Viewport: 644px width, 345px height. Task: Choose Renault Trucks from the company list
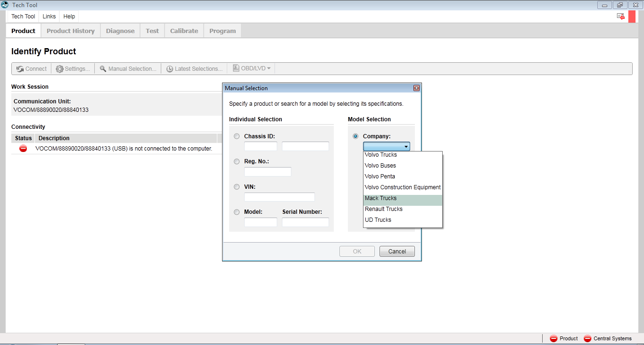[x=403, y=209]
